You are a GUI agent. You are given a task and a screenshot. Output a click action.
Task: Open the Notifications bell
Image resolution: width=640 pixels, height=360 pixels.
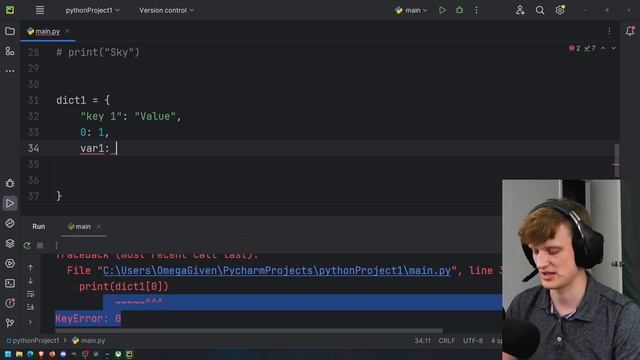630,31
